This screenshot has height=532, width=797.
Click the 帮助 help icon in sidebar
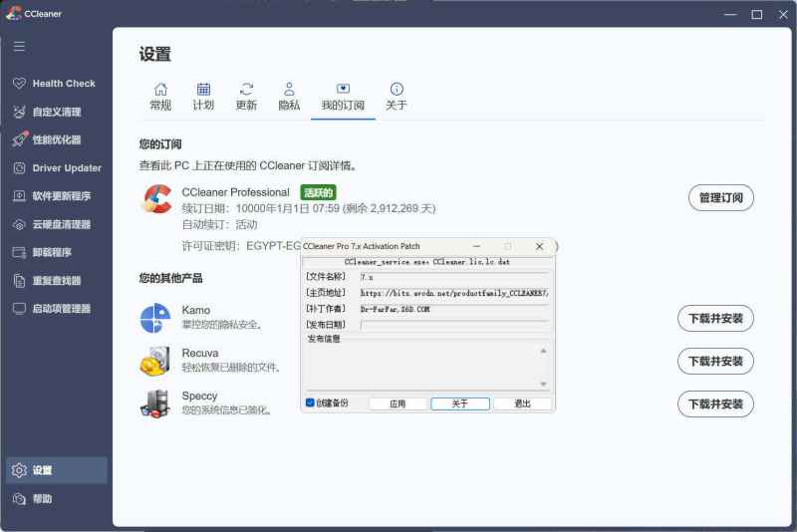point(19,499)
